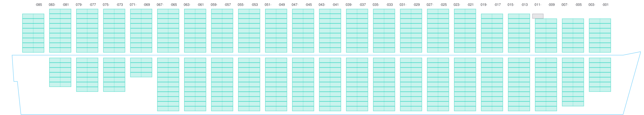Click the short hold block under bays 071-069
This screenshot has width=644, height=115.
coord(141,67)
